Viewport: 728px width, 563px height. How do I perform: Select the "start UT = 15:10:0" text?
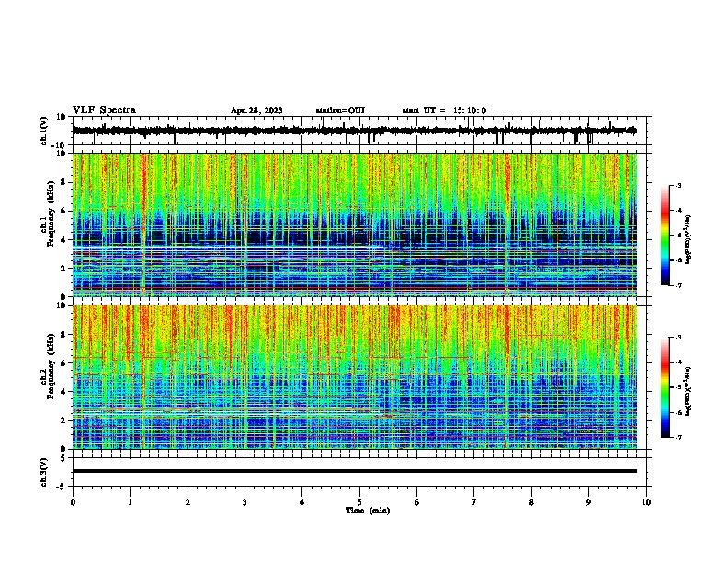tap(444, 110)
